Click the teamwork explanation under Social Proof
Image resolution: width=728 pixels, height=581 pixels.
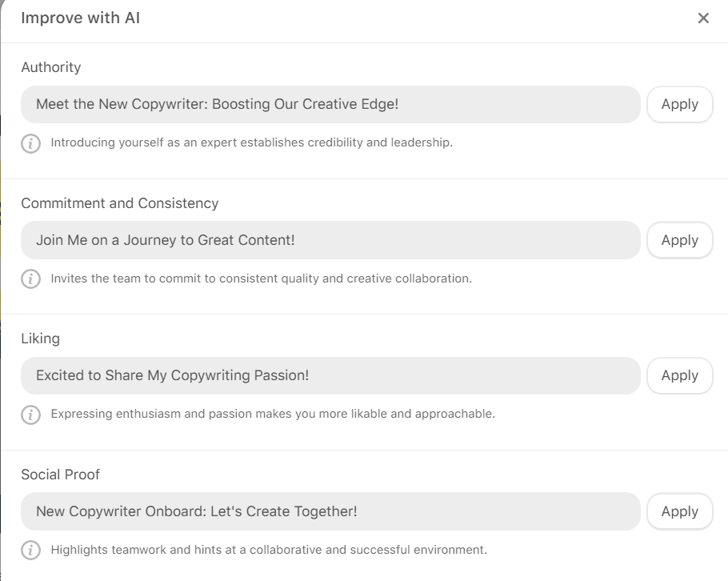coord(268,550)
